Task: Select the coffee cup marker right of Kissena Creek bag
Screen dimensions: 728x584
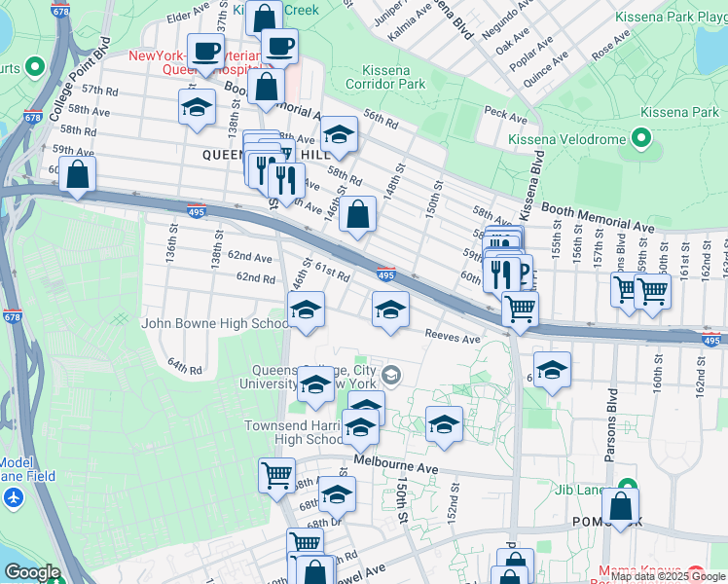Action: [x=280, y=50]
